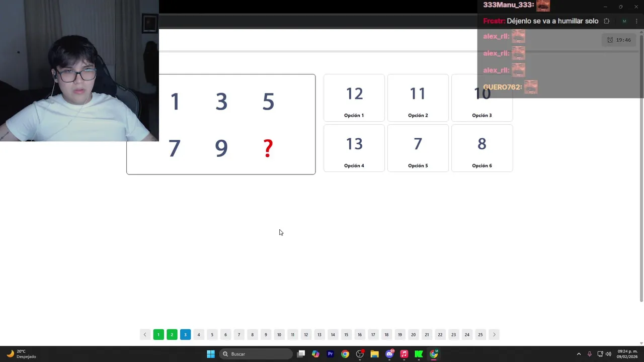Open OBS Studio from taskbar
Image resolution: width=644 pixels, height=362 pixels.
click(x=360, y=354)
